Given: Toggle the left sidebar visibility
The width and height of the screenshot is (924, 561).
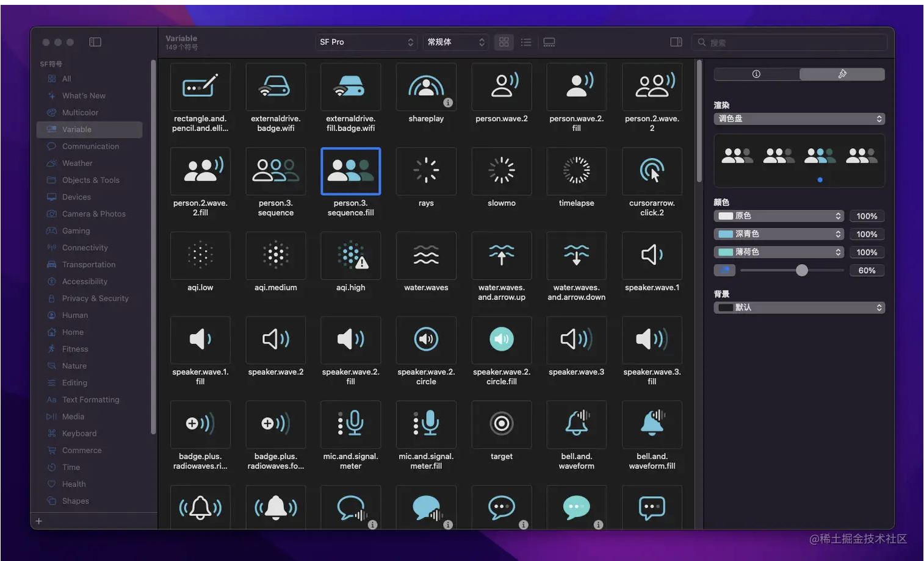Looking at the screenshot, I should [x=95, y=42].
